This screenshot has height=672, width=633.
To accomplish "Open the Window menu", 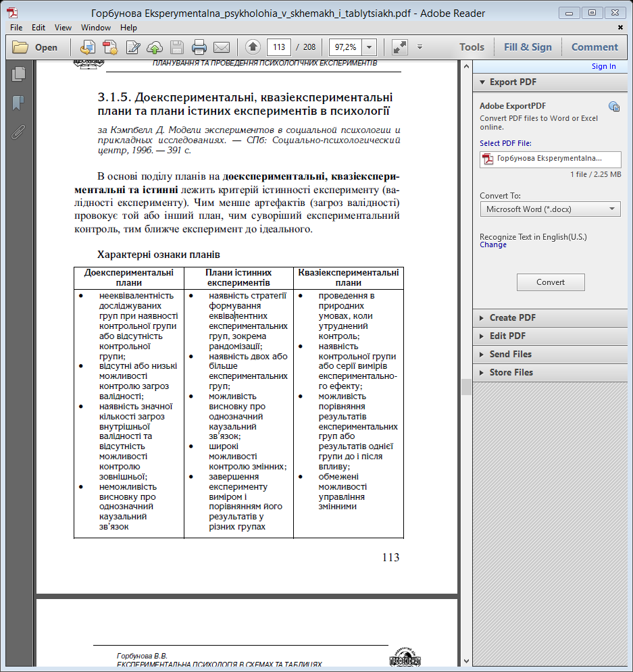I will pos(96,28).
